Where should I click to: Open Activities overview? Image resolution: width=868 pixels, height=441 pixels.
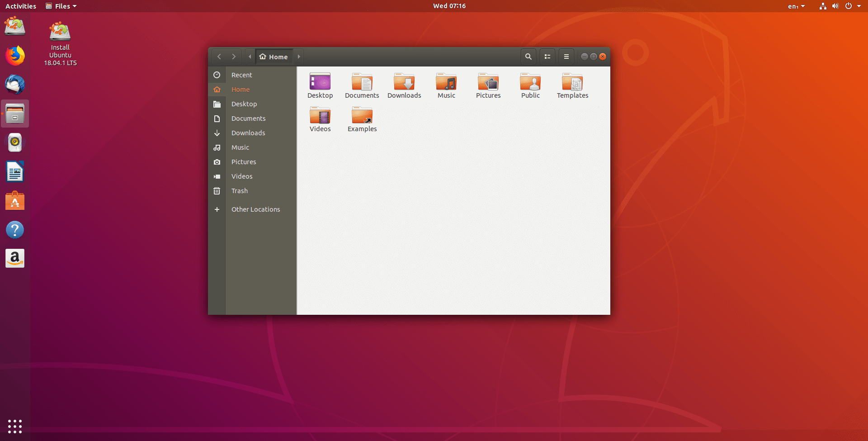click(x=21, y=6)
